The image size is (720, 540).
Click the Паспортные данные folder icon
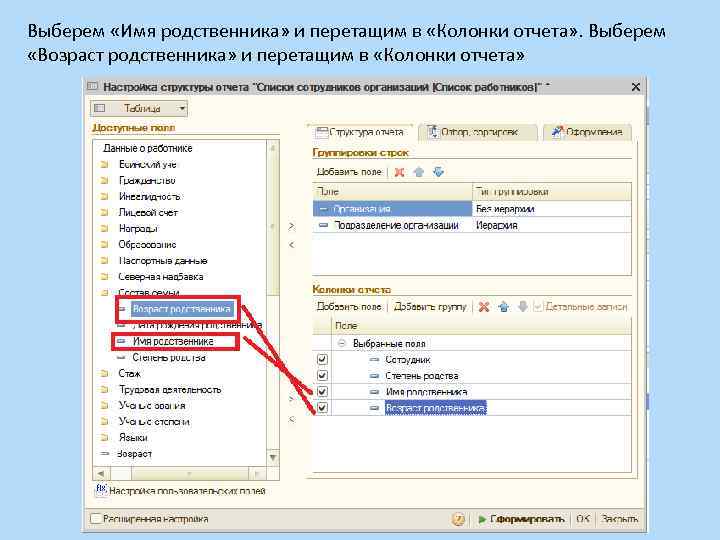[105, 261]
